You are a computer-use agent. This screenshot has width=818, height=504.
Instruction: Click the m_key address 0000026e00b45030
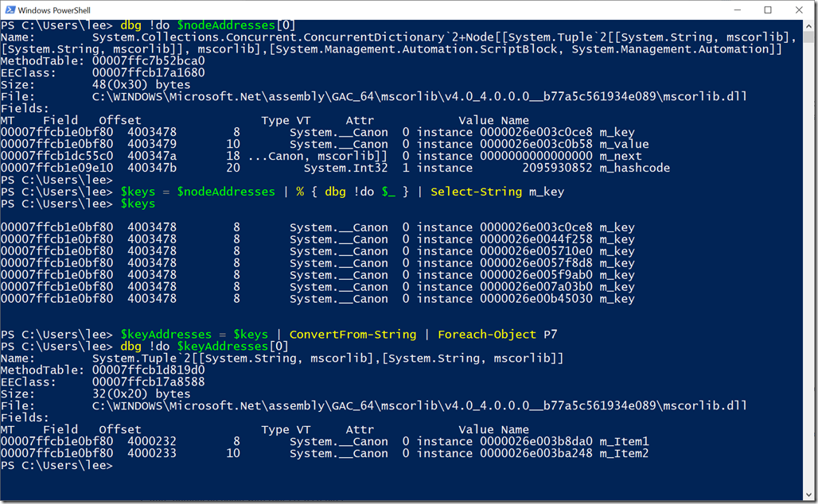536,299
